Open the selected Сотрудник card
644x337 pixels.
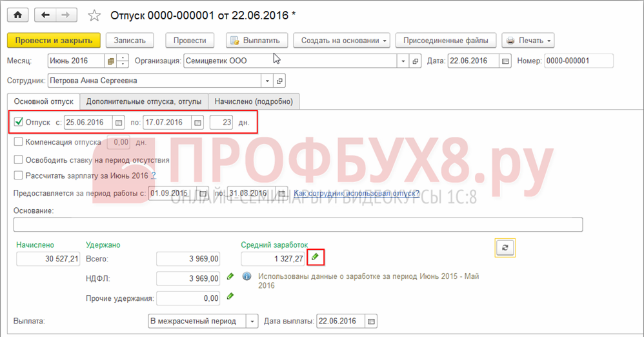click(x=279, y=81)
